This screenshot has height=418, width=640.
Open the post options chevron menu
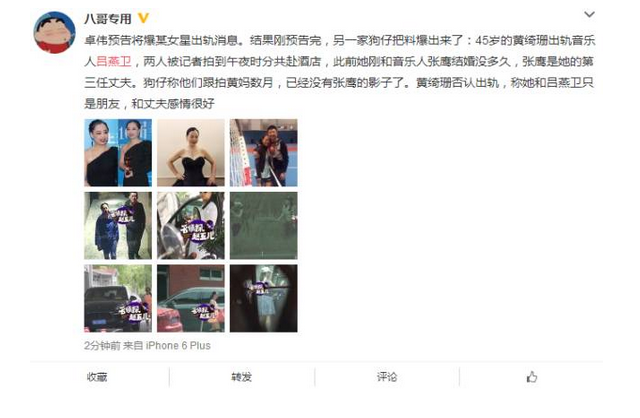(589, 15)
